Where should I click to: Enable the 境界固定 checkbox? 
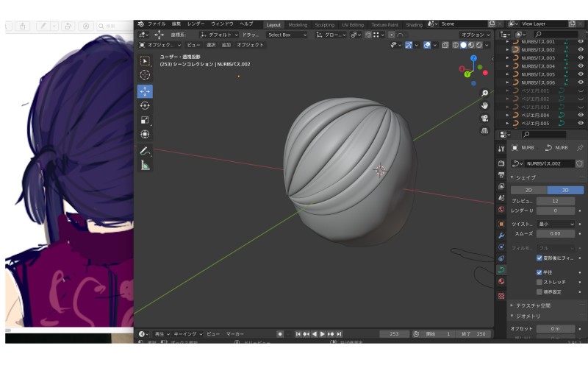pyautogui.click(x=539, y=291)
